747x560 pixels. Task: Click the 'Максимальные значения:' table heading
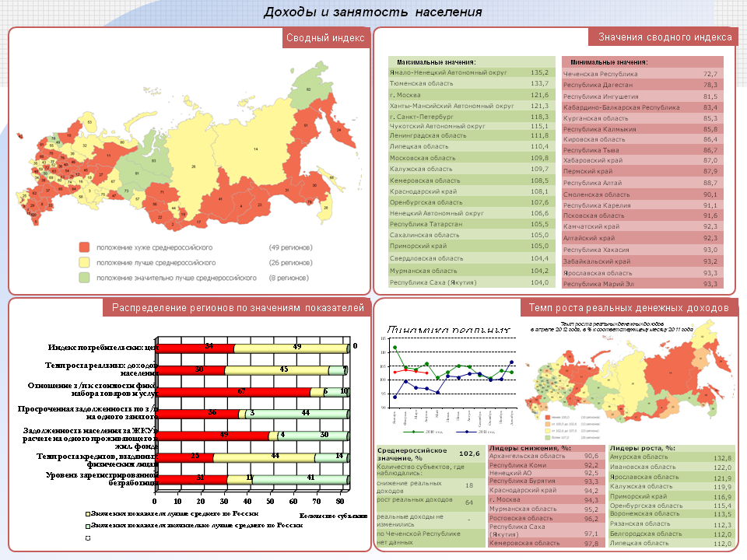coord(436,62)
